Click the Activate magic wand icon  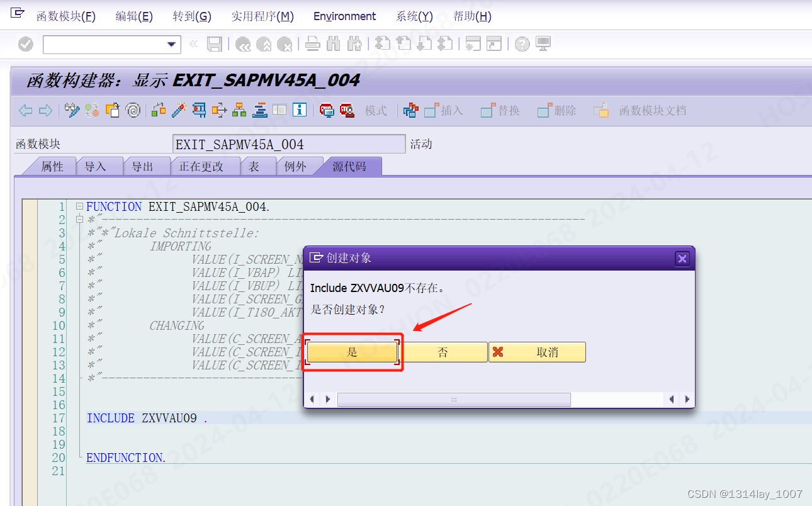point(179,111)
